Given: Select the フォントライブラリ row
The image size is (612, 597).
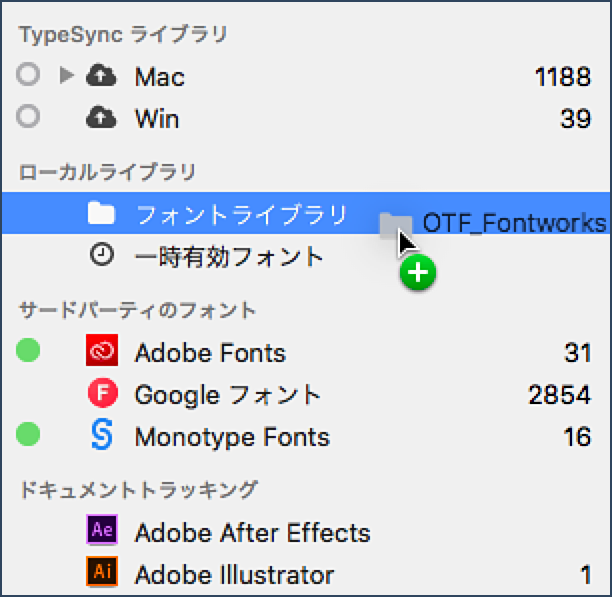Looking at the screenshot, I should [x=306, y=213].
